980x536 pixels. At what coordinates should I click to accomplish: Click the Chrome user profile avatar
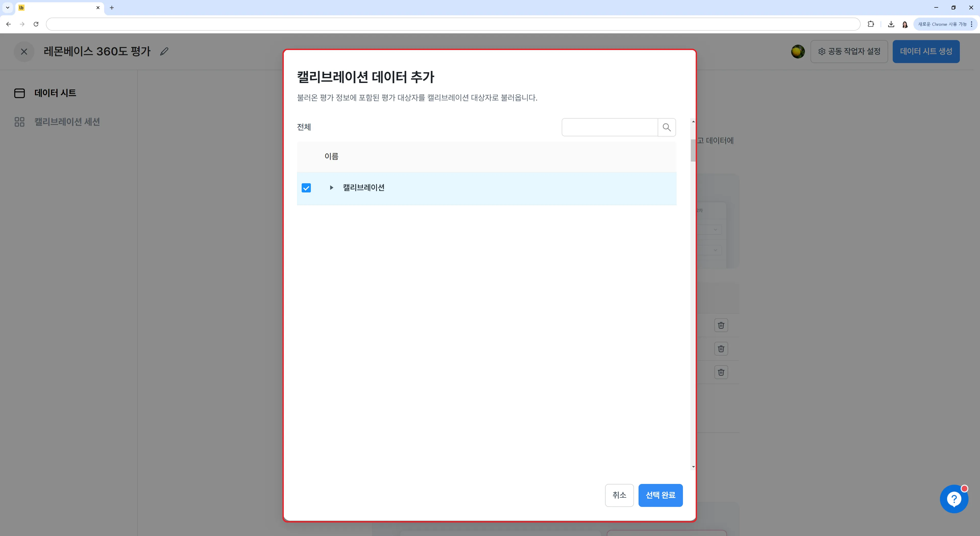click(905, 24)
